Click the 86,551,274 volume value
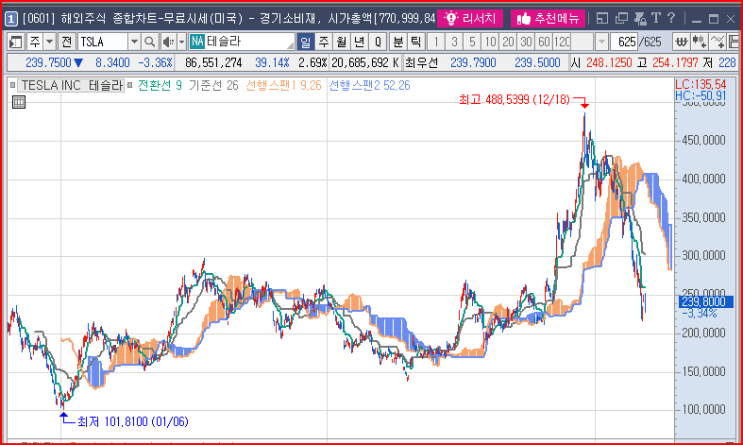Viewport: 743px width, 445px height. (213, 63)
